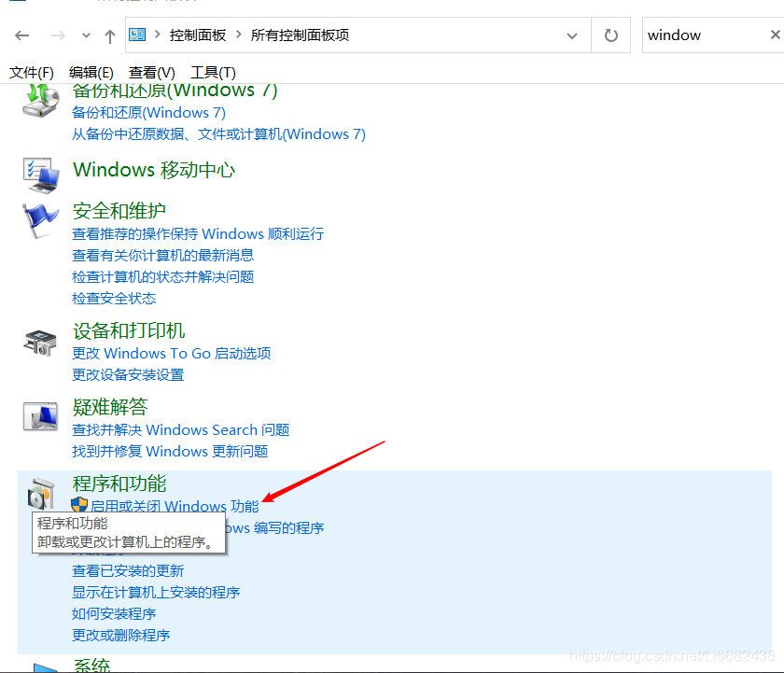Open 更改 Windows To Go 启动选项
Image resolution: width=784 pixels, height=673 pixels.
click(x=172, y=354)
